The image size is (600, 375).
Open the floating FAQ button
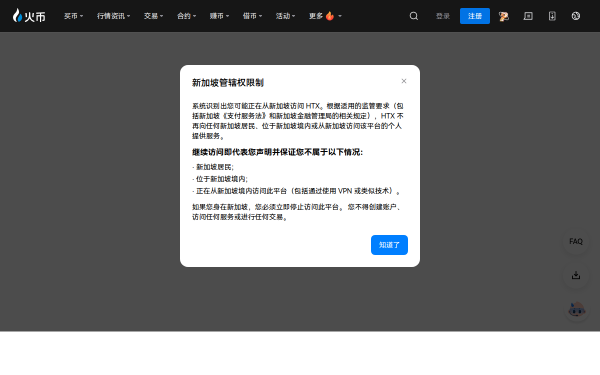(576, 241)
